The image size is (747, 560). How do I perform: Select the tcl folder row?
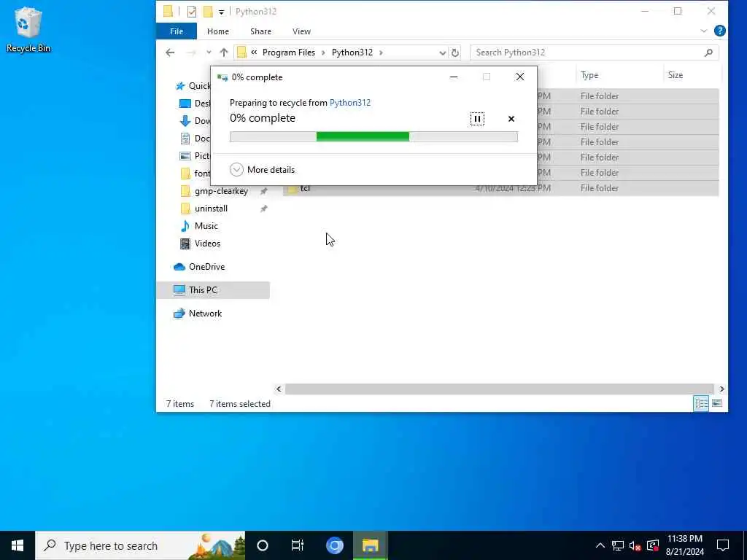[x=500, y=188]
